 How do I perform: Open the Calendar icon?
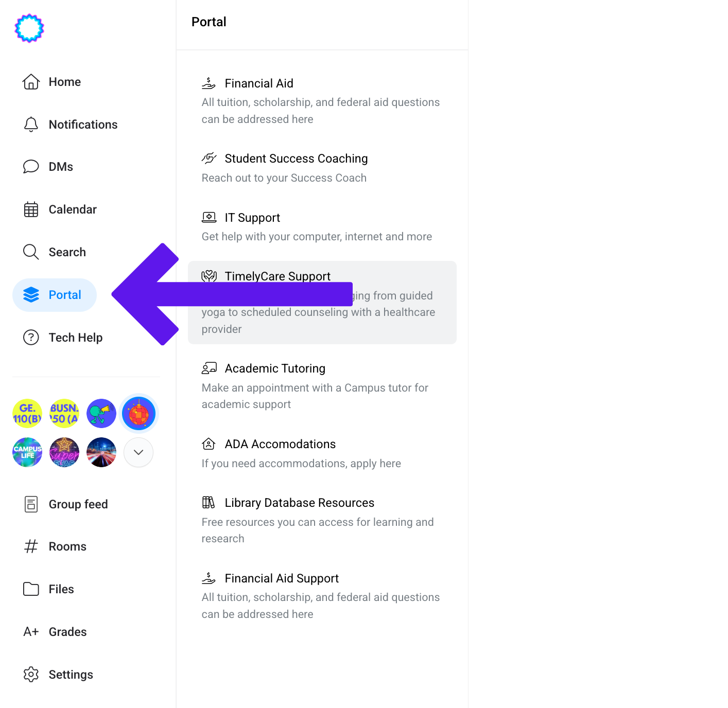(72, 209)
